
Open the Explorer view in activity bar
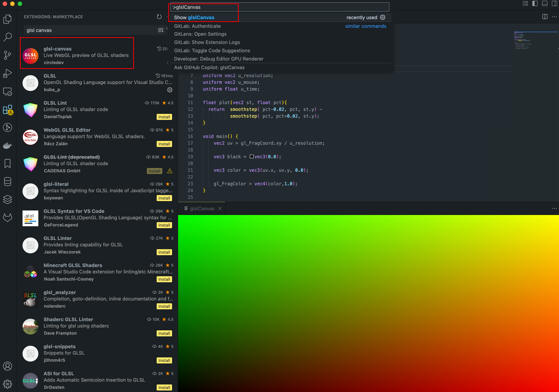click(8, 19)
